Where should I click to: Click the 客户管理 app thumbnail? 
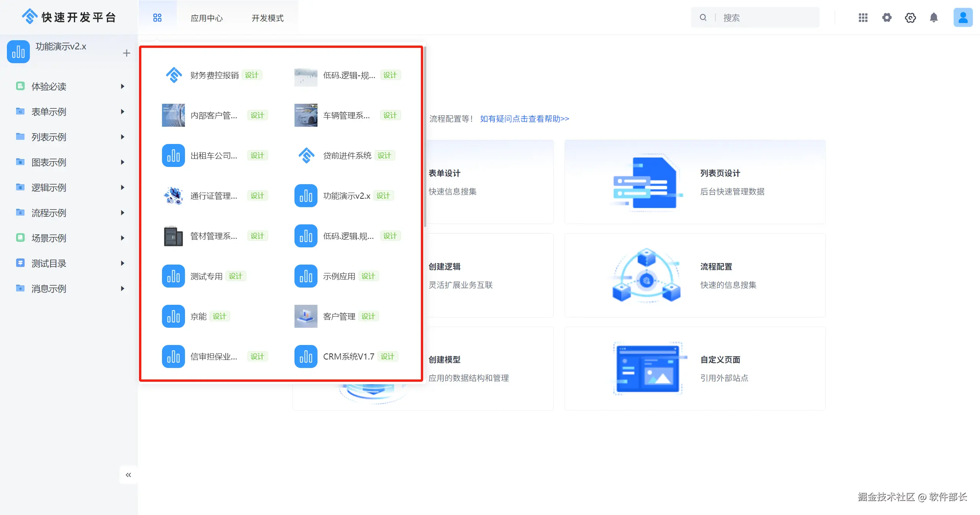coord(306,316)
